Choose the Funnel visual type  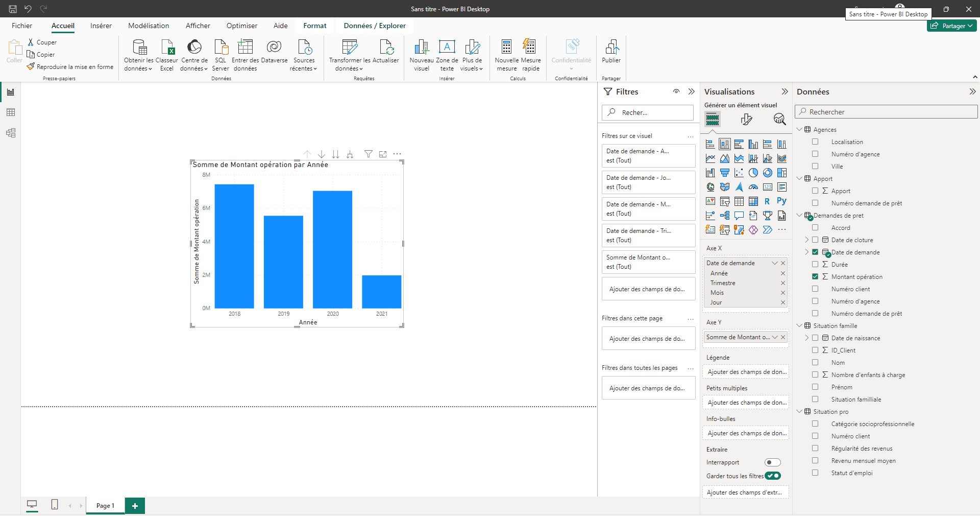click(x=725, y=173)
